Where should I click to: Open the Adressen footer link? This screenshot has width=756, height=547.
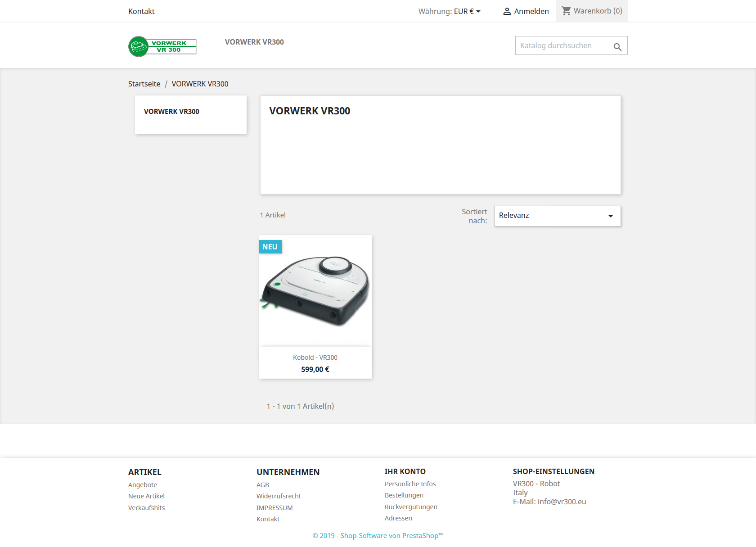coord(398,518)
